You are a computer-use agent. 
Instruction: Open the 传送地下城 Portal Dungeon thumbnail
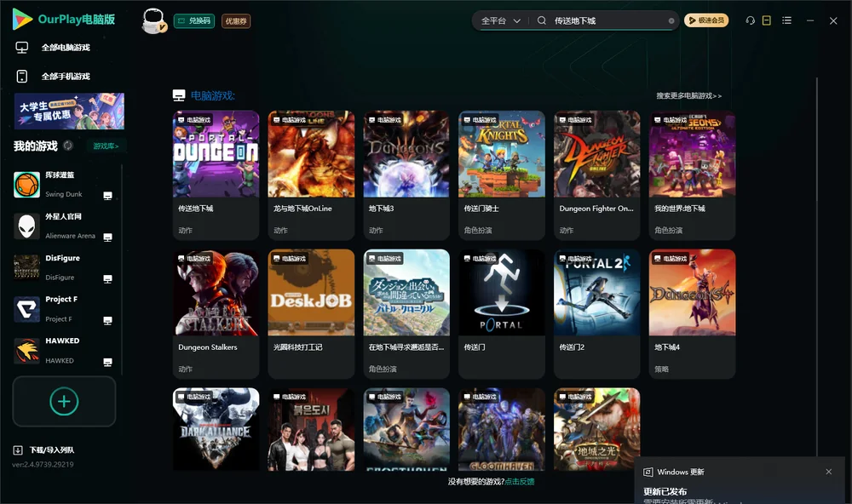point(216,154)
